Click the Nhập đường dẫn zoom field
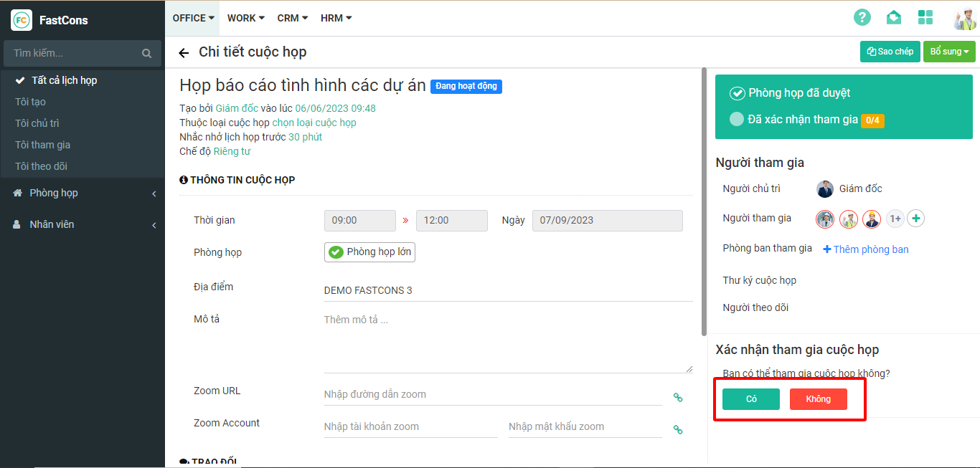This screenshot has width=980, height=468. click(x=492, y=394)
